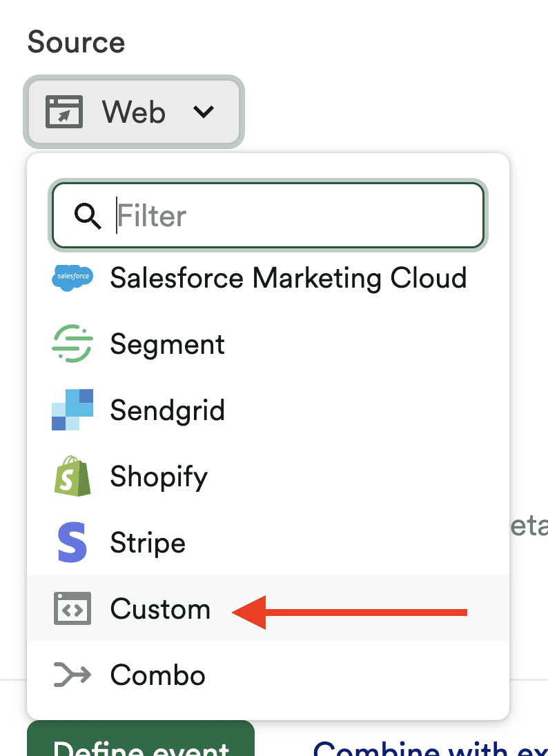This screenshot has width=548, height=756.
Task: Click the Sendgrid blue pixel icon
Action: click(71, 410)
